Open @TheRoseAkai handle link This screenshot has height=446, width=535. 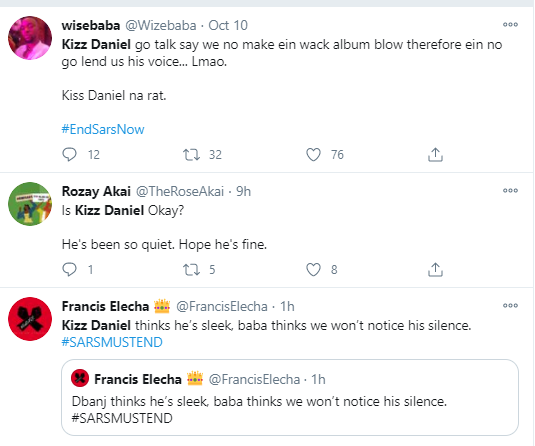pos(180,191)
